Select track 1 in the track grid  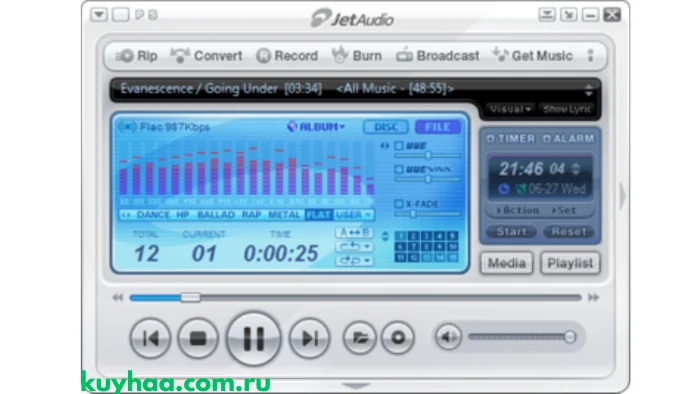[x=401, y=236]
